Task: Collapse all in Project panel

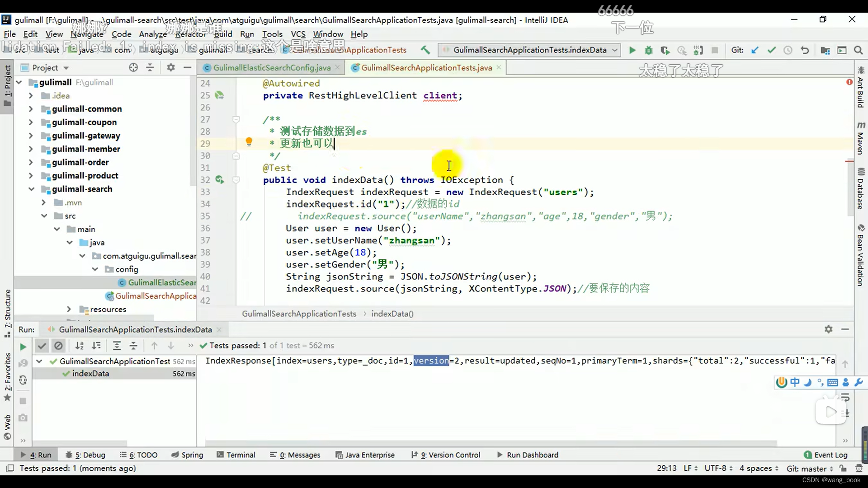Action: [x=150, y=67]
